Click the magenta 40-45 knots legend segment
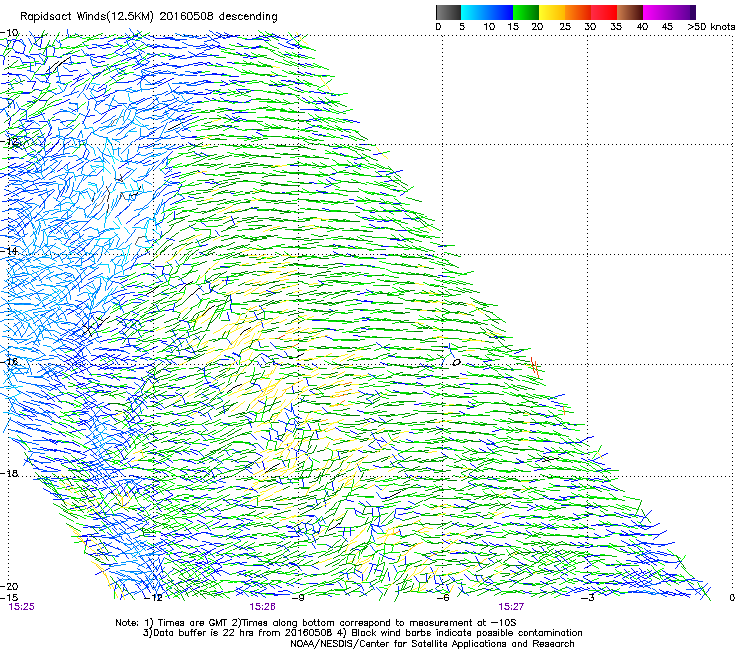740x650 pixels. tap(656, 12)
